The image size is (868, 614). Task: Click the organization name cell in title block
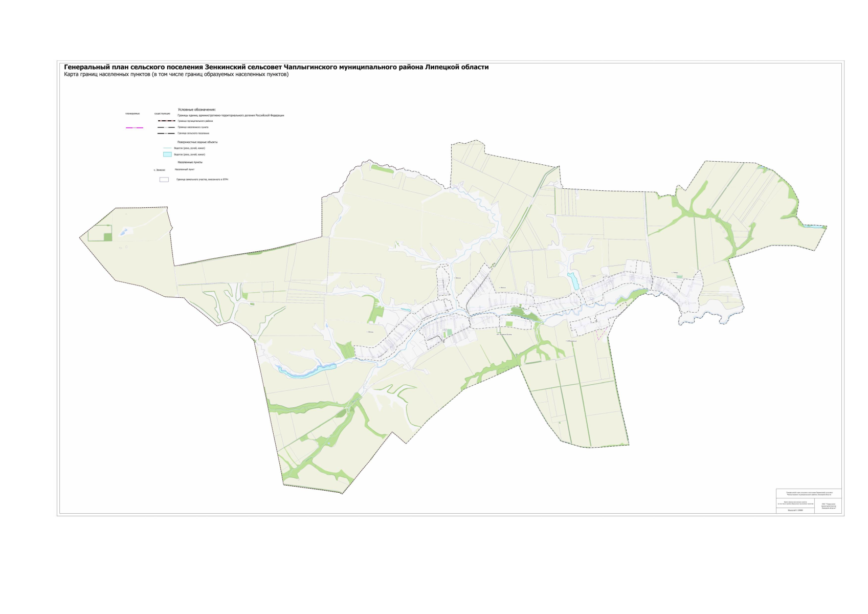828,506
